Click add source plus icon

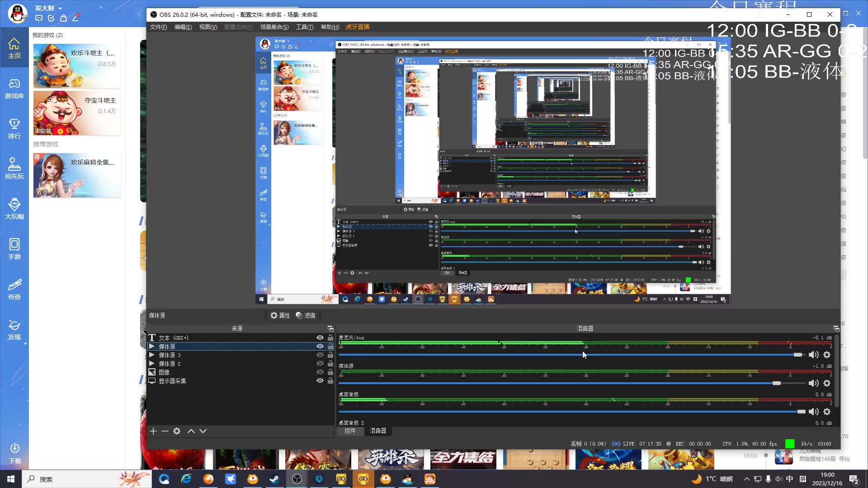pyautogui.click(x=153, y=431)
